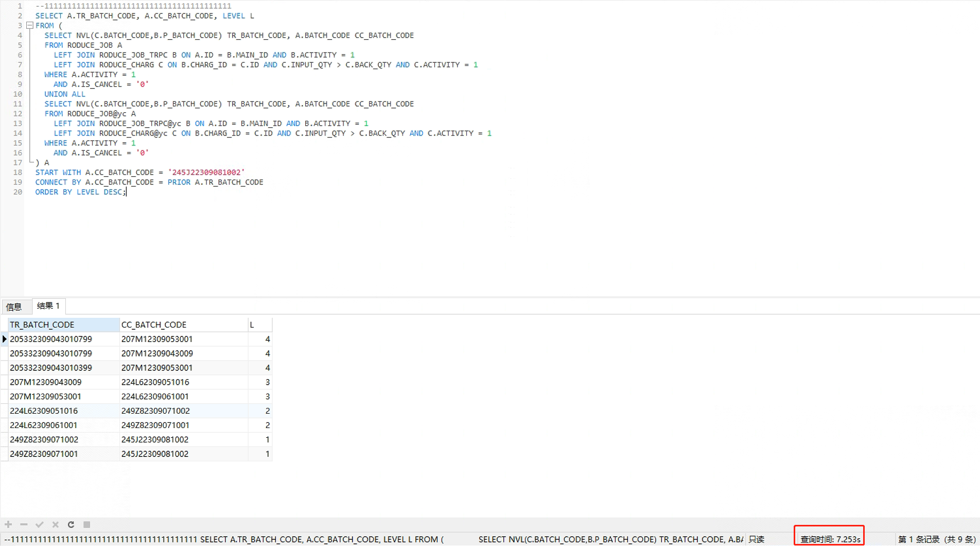Click the delete record minus icon
980x546 pixels.
24,524
